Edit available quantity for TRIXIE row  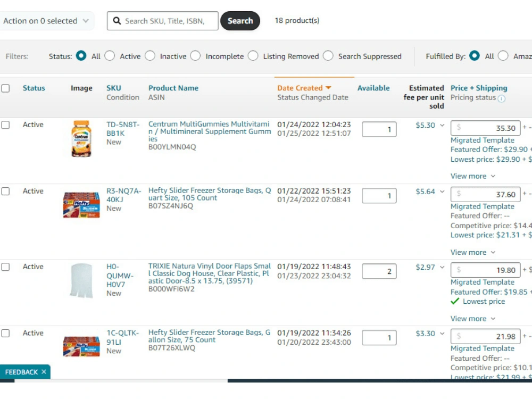[x=379, y=271]
